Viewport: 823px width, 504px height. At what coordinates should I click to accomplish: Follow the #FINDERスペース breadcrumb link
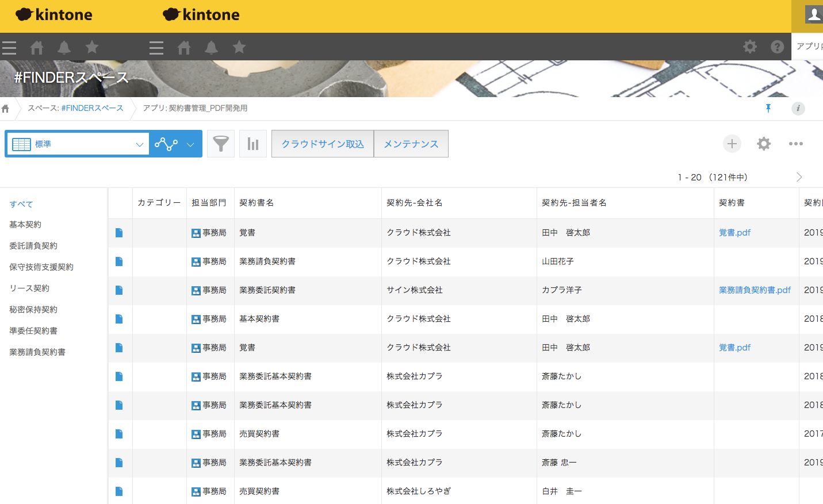[92, 108]
